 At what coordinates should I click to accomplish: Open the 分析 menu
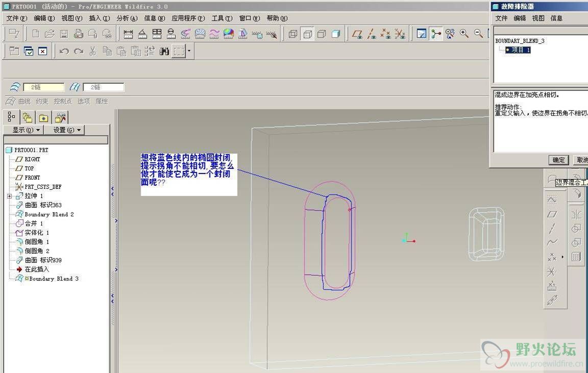click(127, 18)
